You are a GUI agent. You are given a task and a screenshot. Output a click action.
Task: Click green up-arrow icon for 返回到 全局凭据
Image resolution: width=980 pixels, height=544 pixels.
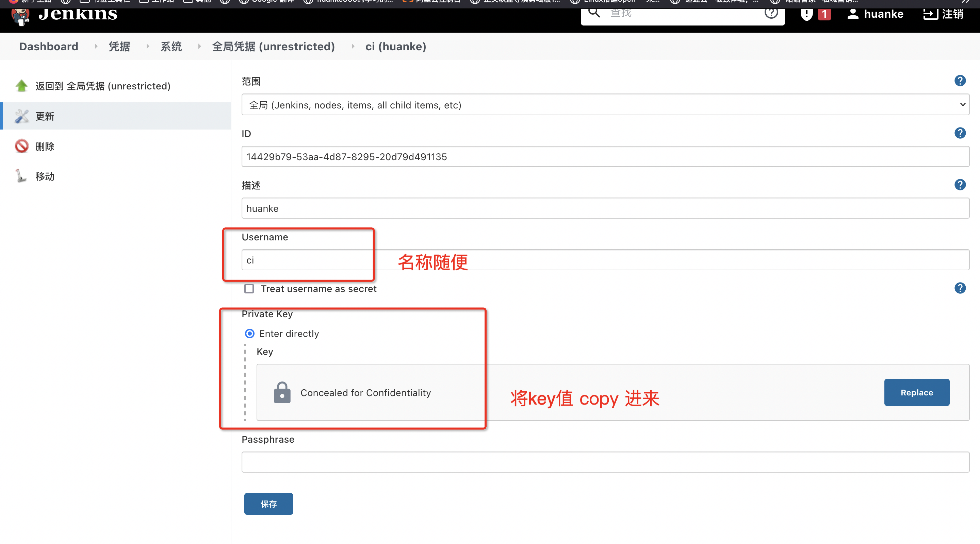(22, 86)
